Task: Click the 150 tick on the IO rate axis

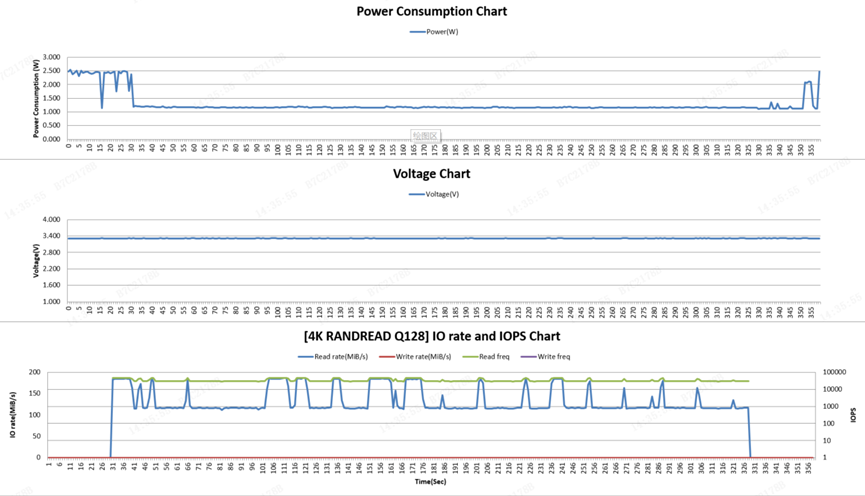Action: 35,393
